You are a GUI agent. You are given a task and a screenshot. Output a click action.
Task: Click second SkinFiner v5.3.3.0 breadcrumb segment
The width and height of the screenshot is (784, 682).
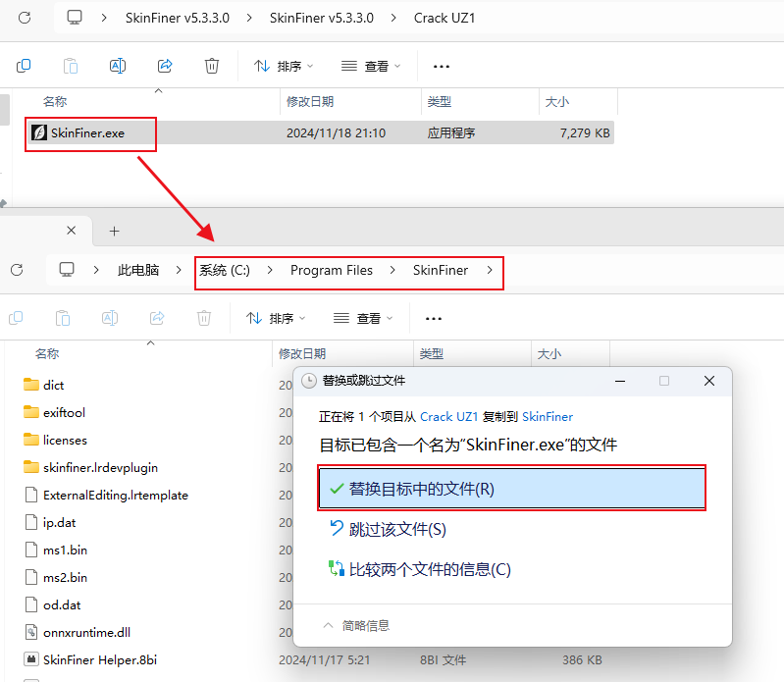(x=322, y=18)
